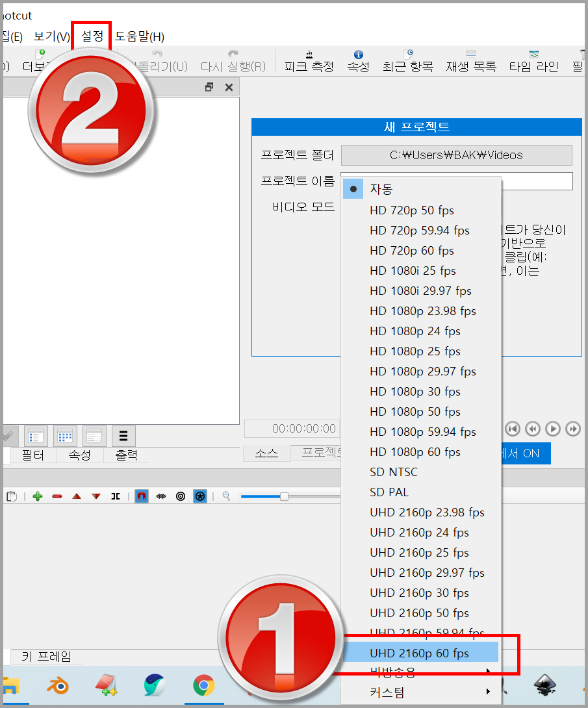The image size is (588, 708).
Task: Click the fast forward playback button
Action: click(573, 429)
